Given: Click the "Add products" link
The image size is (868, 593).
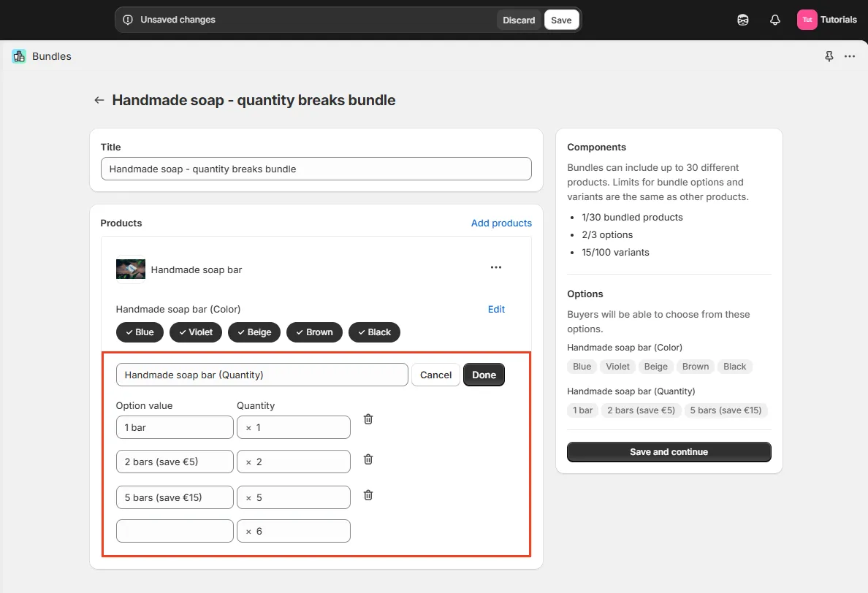Looking at the screenshot, I should 501,223.
